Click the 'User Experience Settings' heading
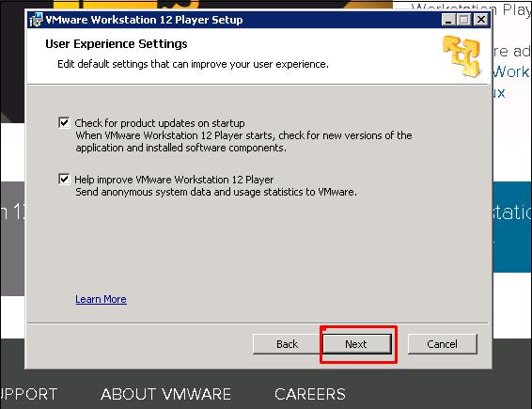The height and width of the screenshot is (409, 532). pos(117,44)
